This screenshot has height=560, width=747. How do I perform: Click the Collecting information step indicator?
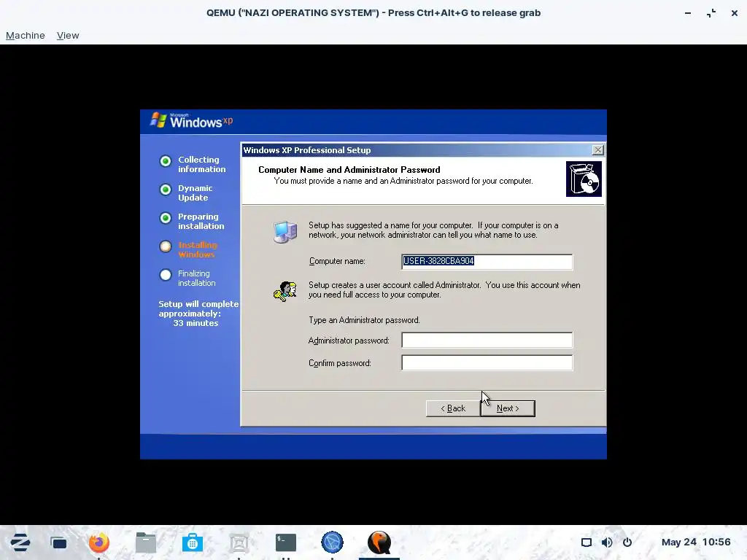(166, 161)
